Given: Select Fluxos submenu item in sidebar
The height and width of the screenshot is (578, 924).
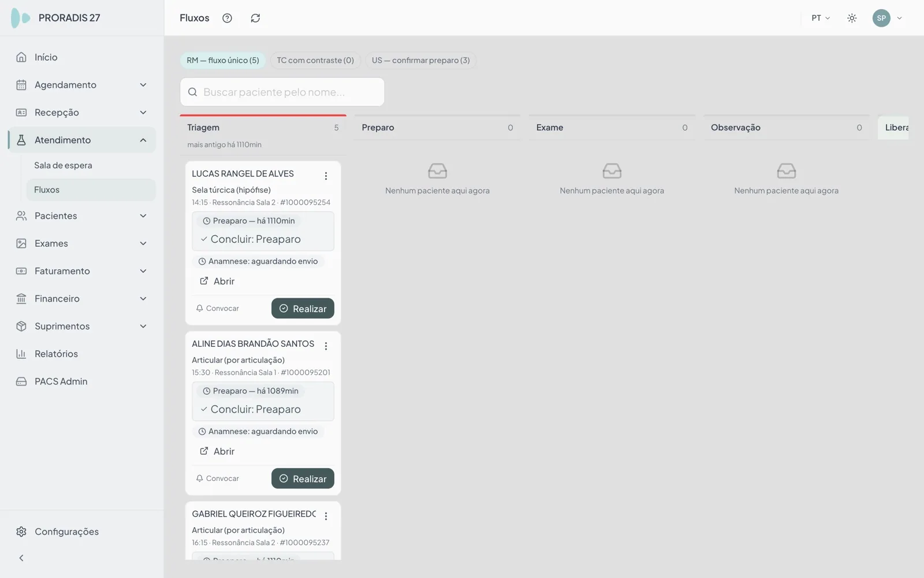Looking at the screenshot, I should (x=91, y=190).
